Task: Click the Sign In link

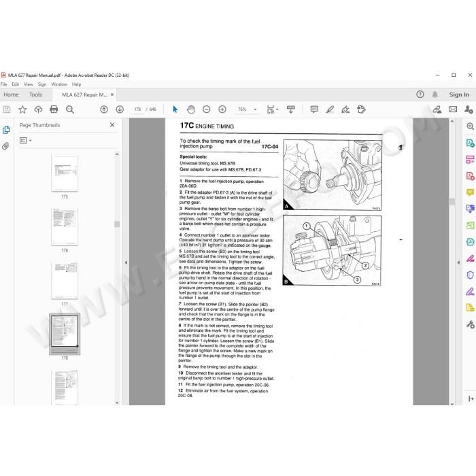Action: coord(459,95)
